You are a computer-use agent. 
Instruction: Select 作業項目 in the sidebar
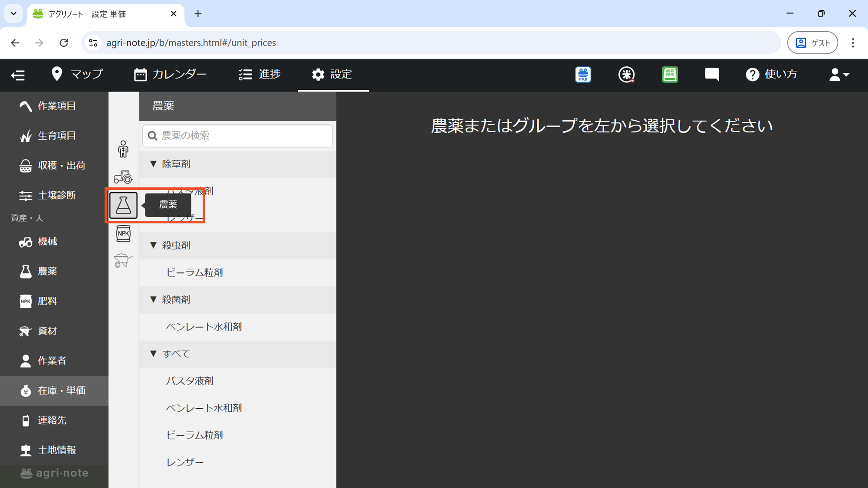(x=54, y=106)
